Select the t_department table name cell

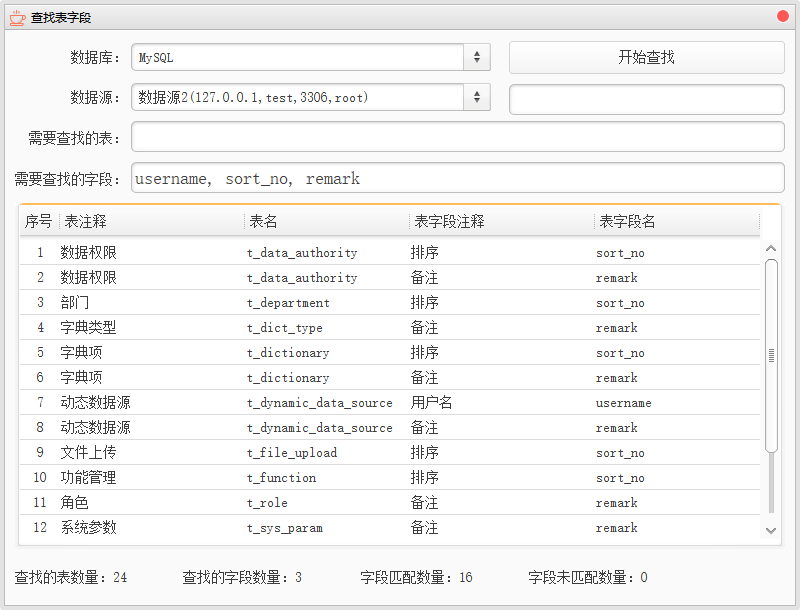(x=288, y=302)
